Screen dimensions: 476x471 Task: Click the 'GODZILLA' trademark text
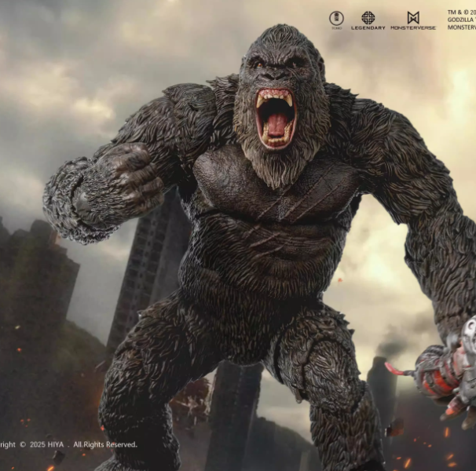[x=460, y=20]
